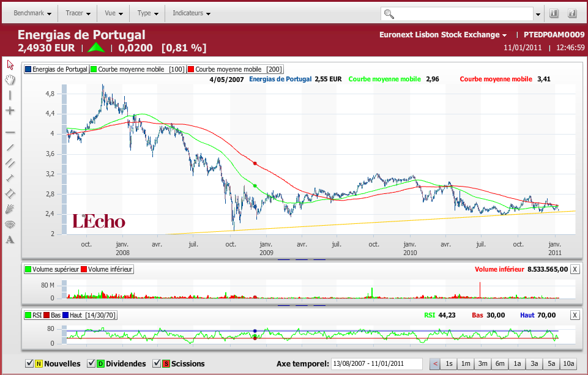Close the RSI panel with X
This screenshot has width=588, height=375.
575,315
